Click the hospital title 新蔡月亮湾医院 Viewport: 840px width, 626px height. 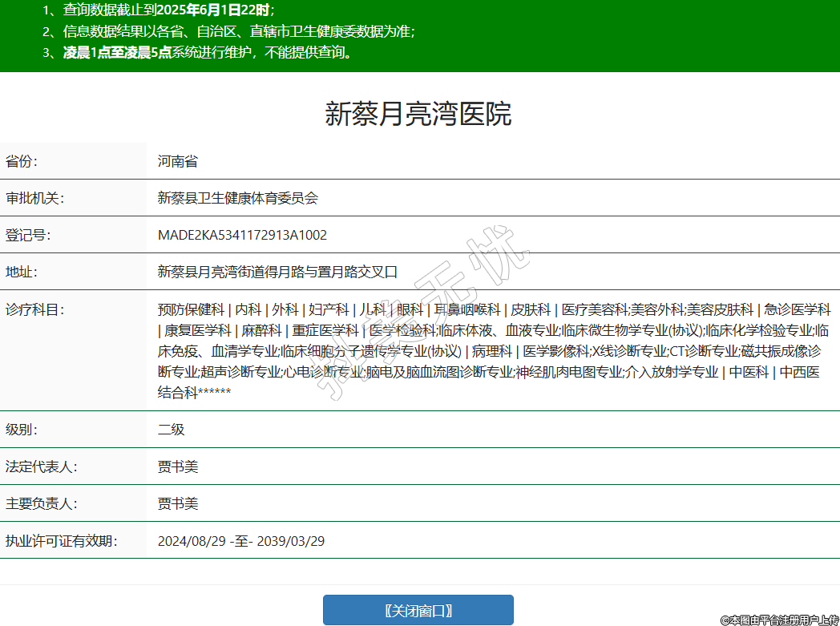click(x=418, y=115)
